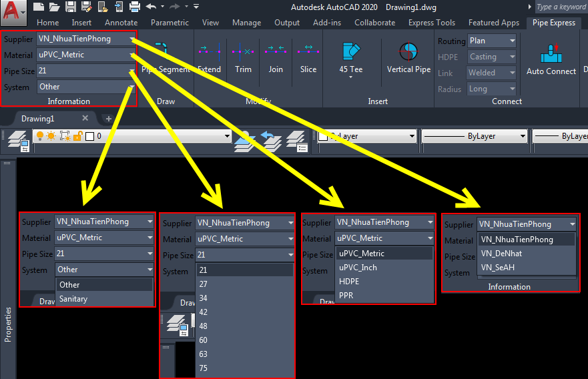This screenshot has width=588, height=379.
Task: Add a new drawing tab with plus
Action: point(108,119)
